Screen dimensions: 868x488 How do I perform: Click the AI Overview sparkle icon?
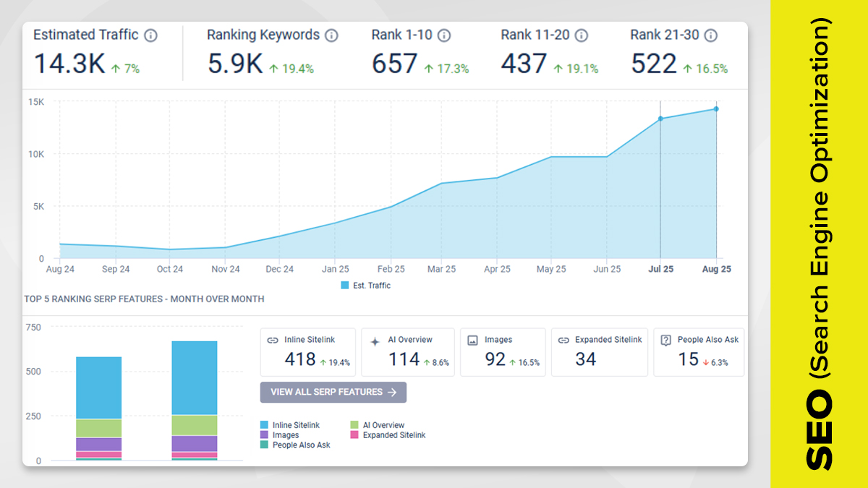coord(375,341)
